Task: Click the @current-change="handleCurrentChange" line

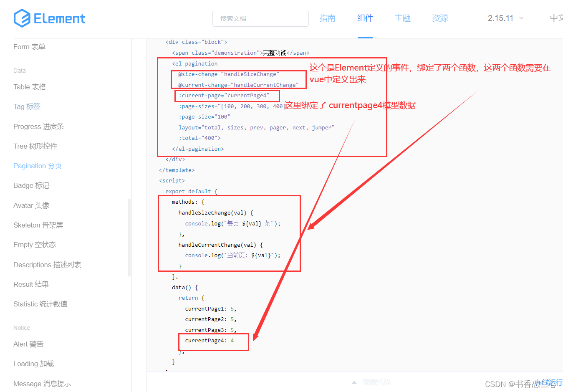Action: pyautogui.click(x=238, y=85)
